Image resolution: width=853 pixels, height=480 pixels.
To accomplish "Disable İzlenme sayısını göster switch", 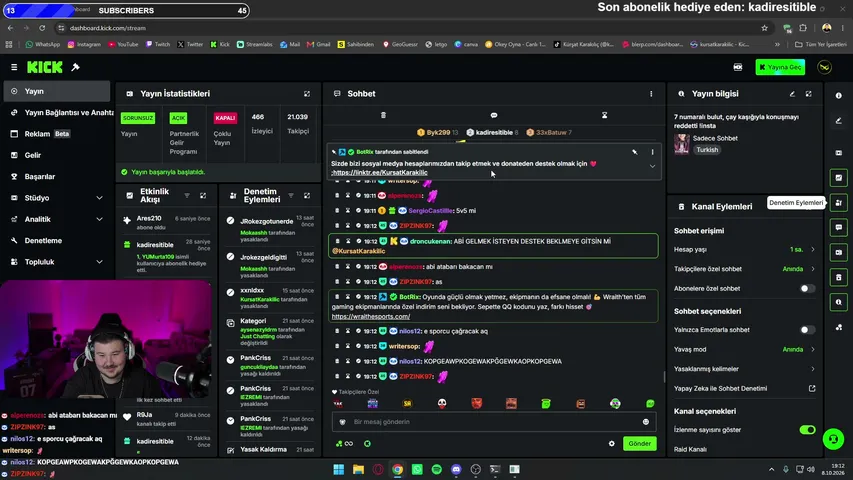I will point(807,430).
